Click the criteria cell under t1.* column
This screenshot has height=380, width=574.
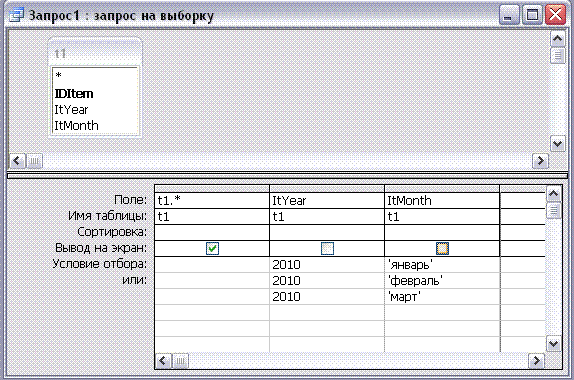(x=212, y=265)
